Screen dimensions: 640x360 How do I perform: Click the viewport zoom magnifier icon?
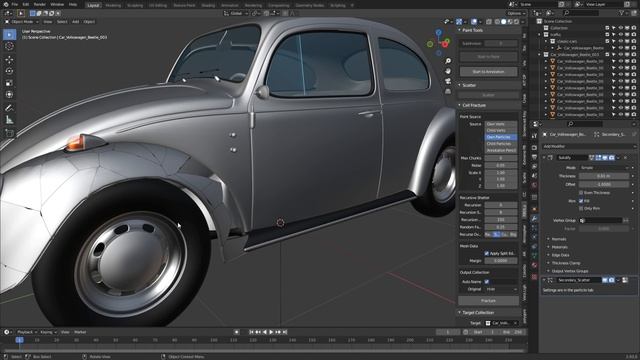448,61
